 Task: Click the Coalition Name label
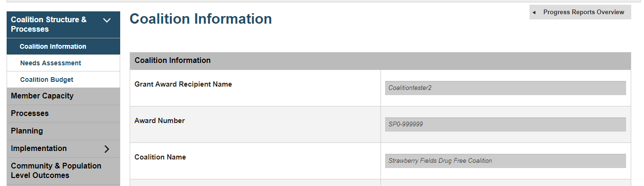click(160, 157)
